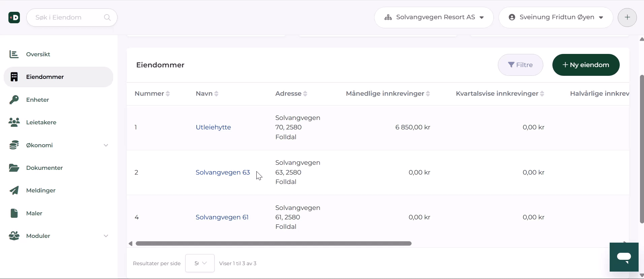Click the 6 850,00 kr amount cell
The height and width of the screenshot is (279, 644).
point(413,127)
